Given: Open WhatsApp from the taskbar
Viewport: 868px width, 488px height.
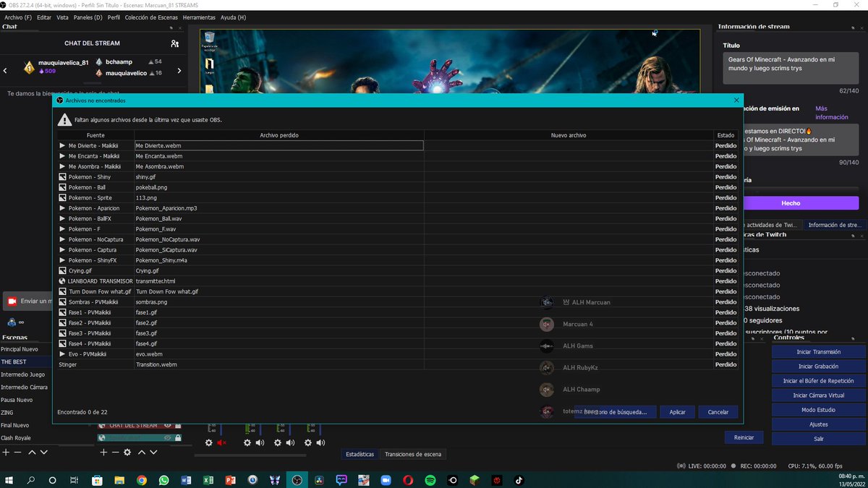Looking at the screenshot, I should point(163,480).
